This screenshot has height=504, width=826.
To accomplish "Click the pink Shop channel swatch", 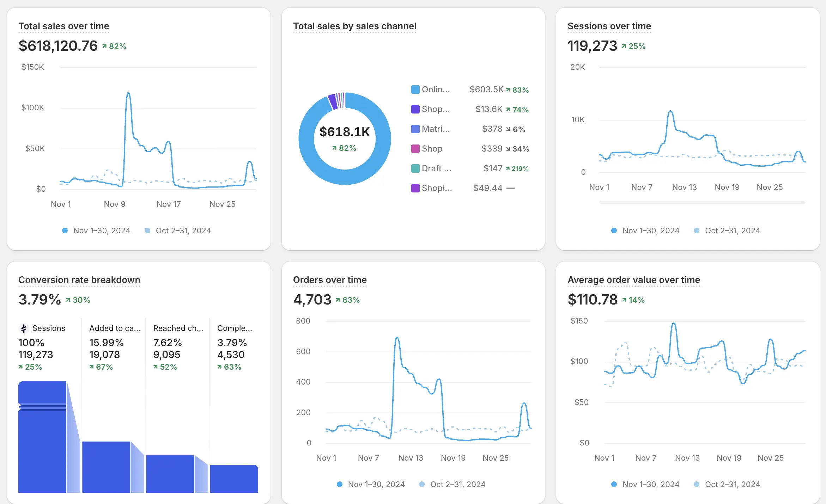I will [x=415, y=149].
